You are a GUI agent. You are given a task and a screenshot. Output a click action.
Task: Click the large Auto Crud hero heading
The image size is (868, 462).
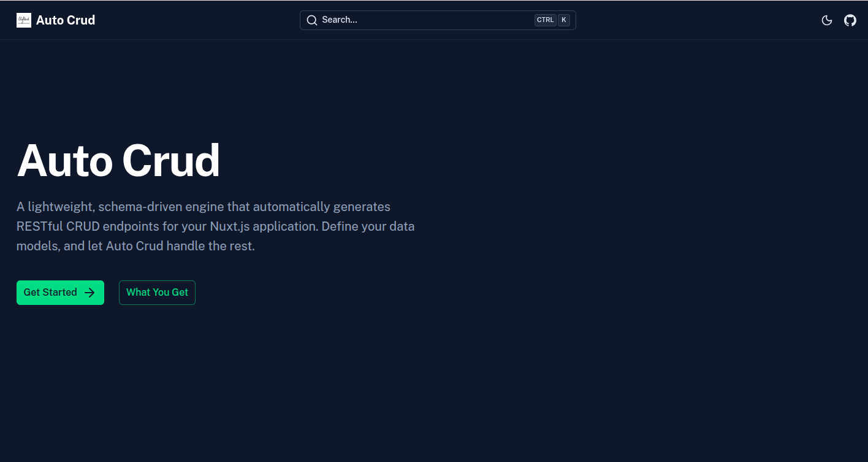118,161
